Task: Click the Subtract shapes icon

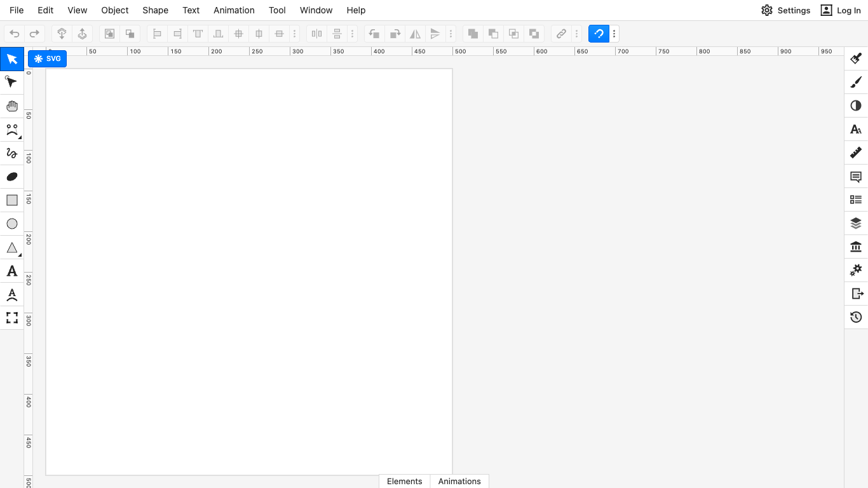Action: (x=493, y=34)
